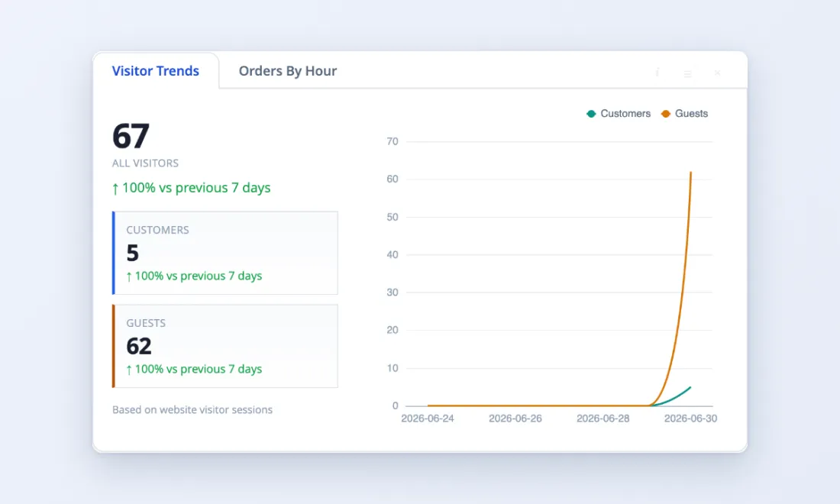This screenshot has height=504, width=840.
Task: Click the Guests stat card showing 62
Action: (x=225, y=346)
